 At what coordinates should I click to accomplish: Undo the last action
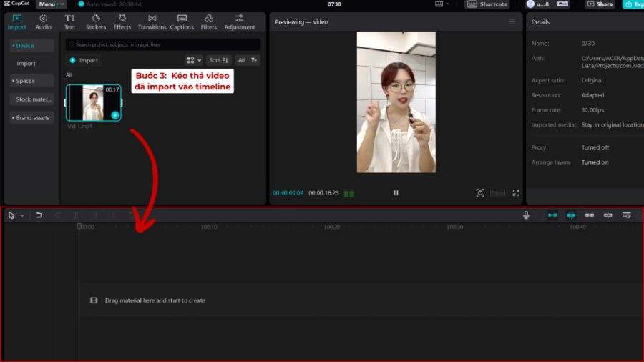(x=39, y=215)
